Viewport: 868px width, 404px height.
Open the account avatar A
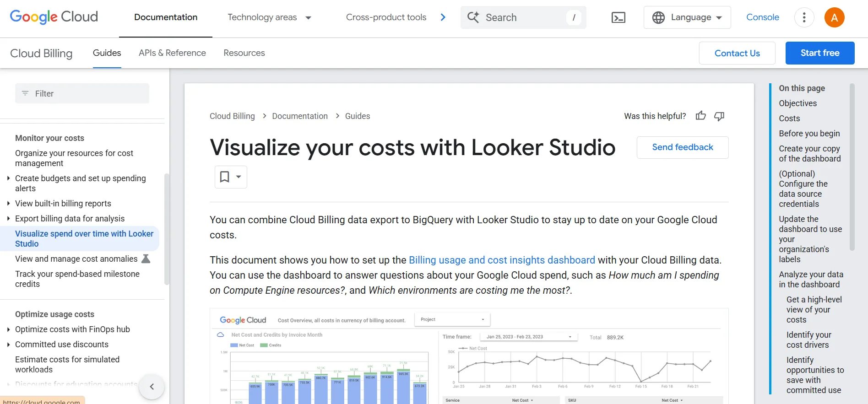pyautogui.click(x=835, y=18)
